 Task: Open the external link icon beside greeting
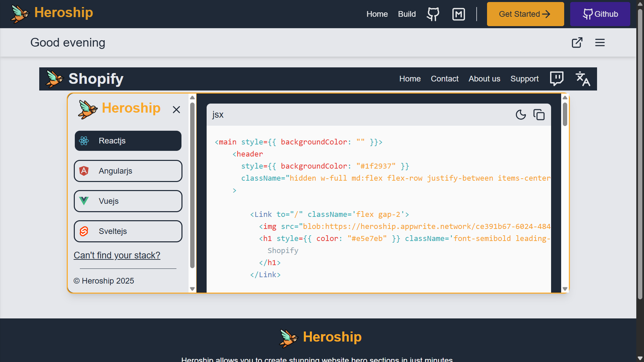577,43
